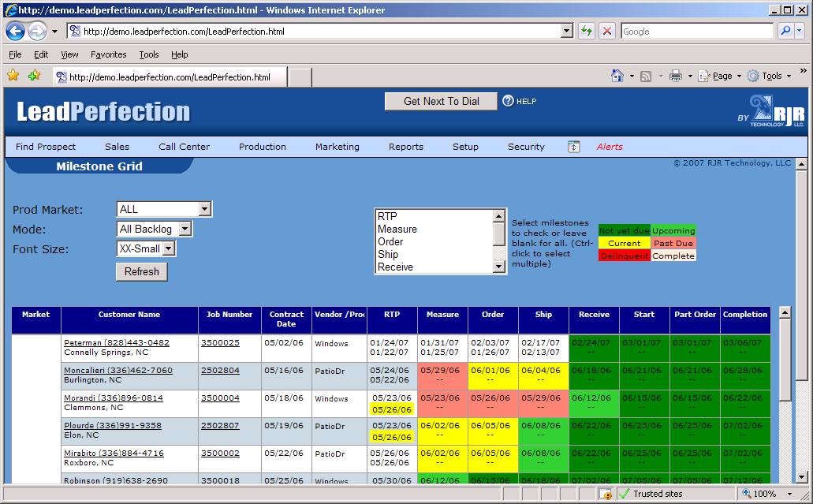Click the RSS feeds icon
This screenshot has width=813, height=504.
[646, 77]
